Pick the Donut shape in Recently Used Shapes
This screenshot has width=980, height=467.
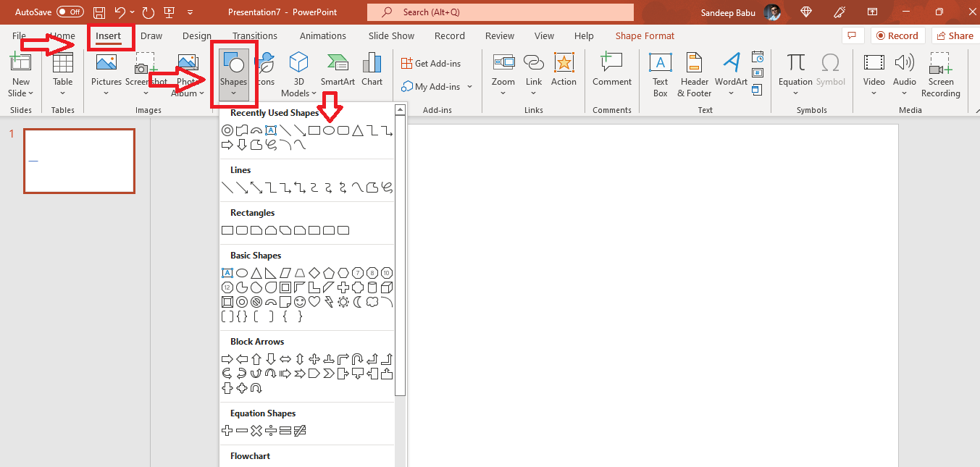[x=227, y=130]
